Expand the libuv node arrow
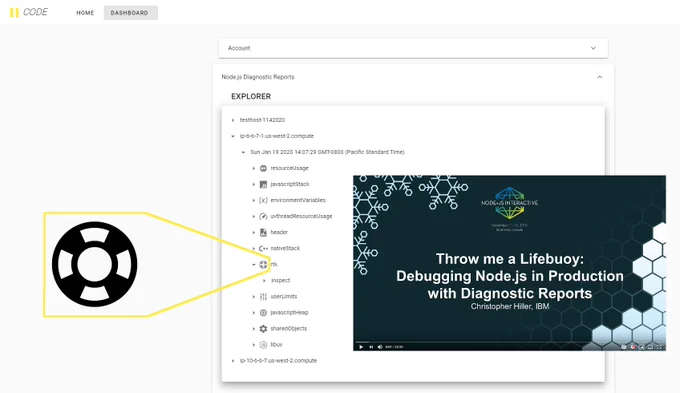Image resolution: width=680 pixels, height=393 pixels. [x=254, y=345]
